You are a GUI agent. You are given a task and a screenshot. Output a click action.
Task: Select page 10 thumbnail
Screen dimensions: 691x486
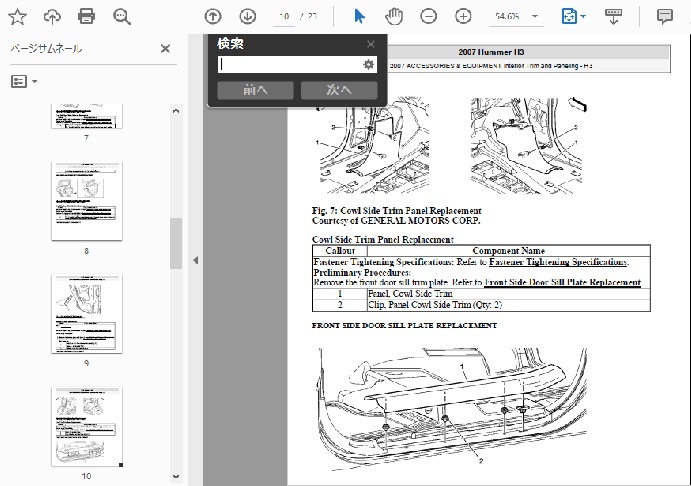coord(87,427)
